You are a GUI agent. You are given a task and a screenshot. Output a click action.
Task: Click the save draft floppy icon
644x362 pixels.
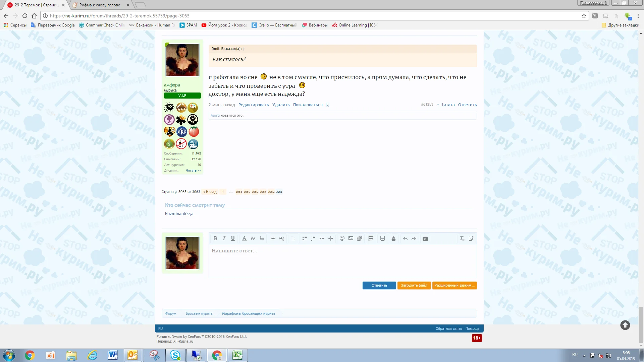[382, 239]
